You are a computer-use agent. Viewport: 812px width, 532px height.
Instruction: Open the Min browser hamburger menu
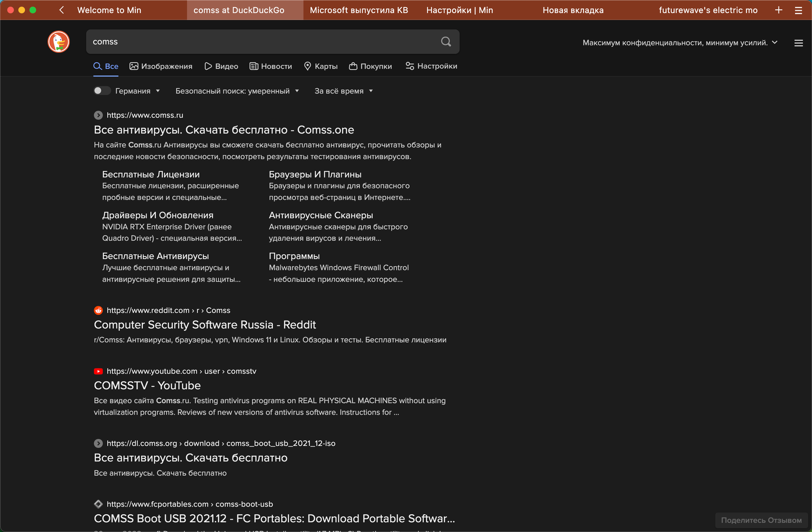point(798,10)
